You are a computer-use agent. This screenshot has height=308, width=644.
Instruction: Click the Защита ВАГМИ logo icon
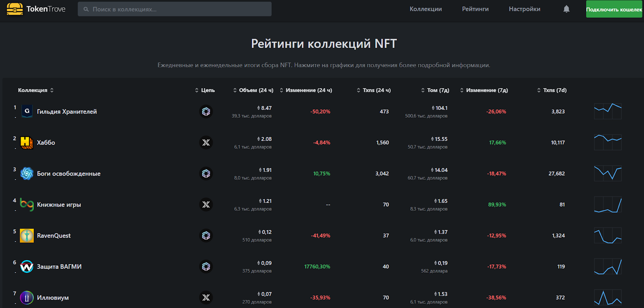tap(27, 267)
